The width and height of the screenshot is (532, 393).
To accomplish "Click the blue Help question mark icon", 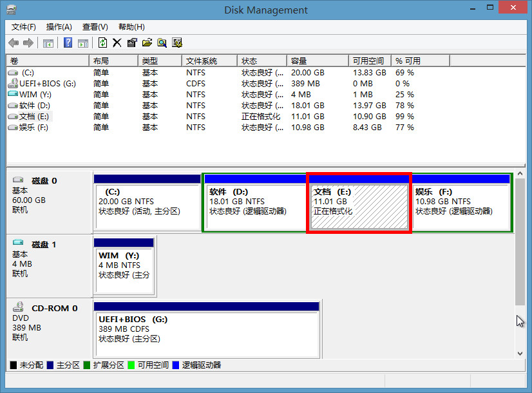I will coord(68,43).
